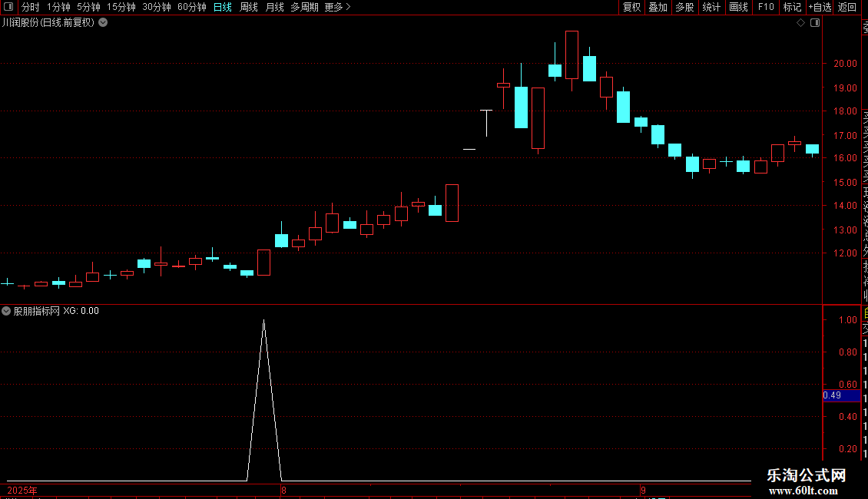This screenshot has width=868, height=499.
Task: Select the 60分钟 period tab
Action: click(x=191, y=7)
